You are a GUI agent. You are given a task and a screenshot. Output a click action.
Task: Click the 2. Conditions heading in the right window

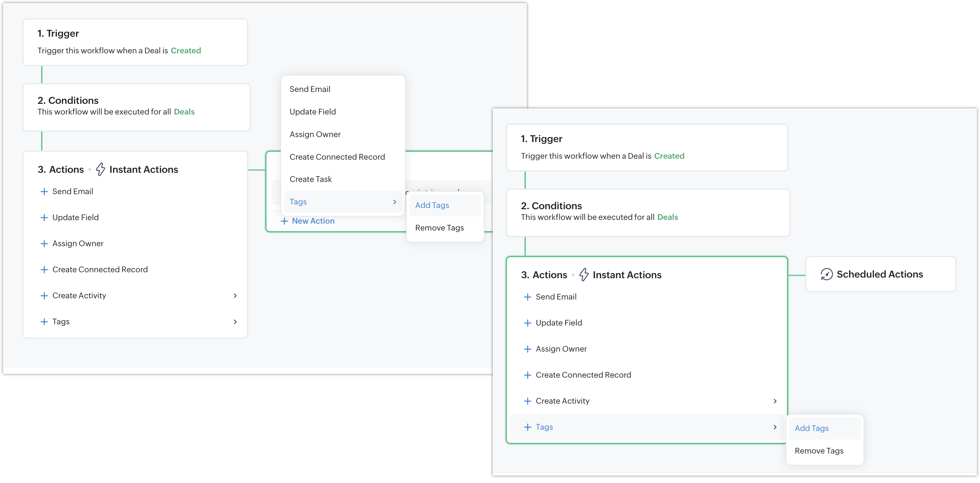coord(551,205)
